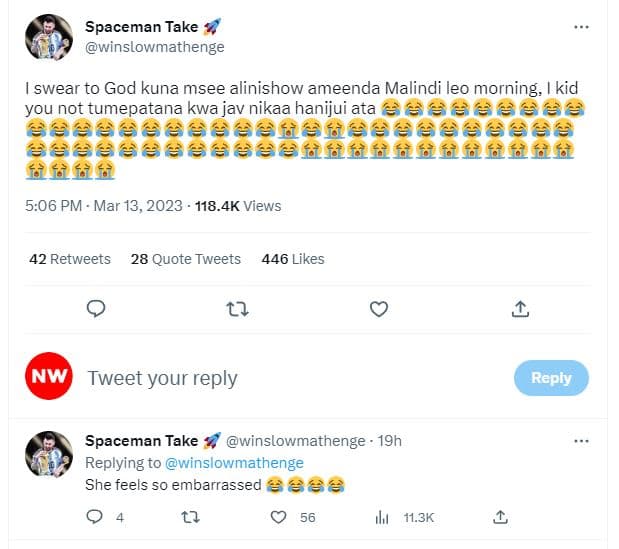Like the main tweet with heart icon

(x=379, y=309)
